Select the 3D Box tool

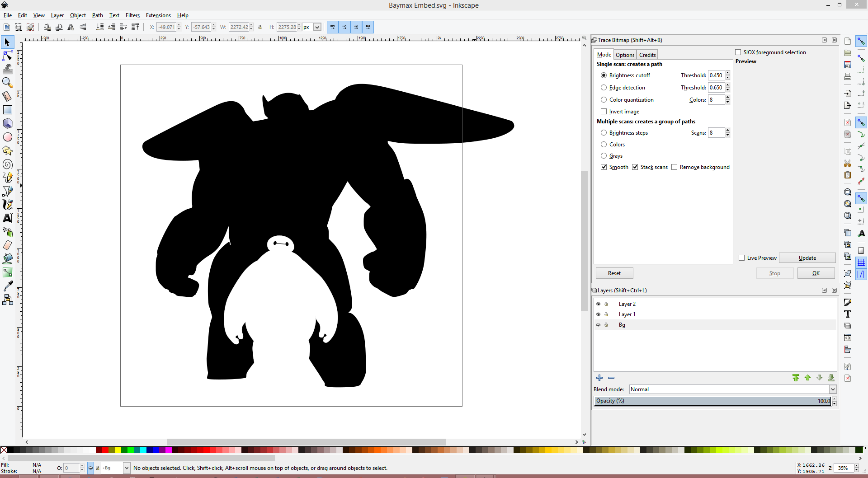[x=7, y=123]
